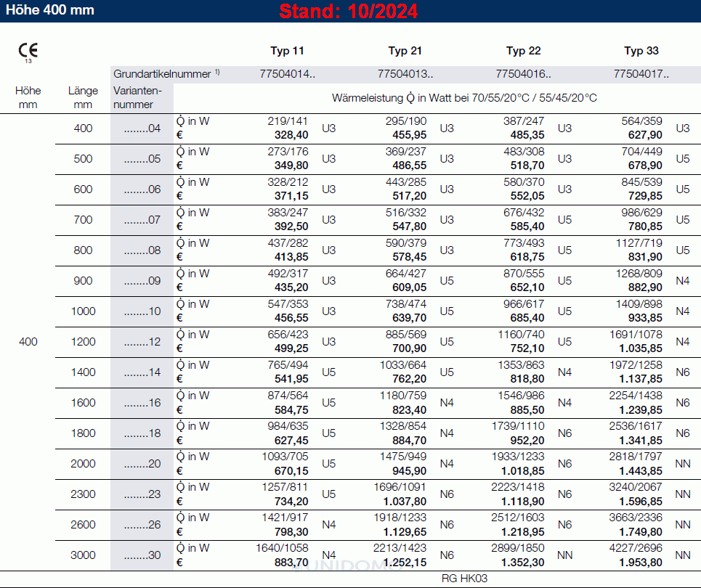This screenshot has width=701, height=588.
Task: Click the red "Stand: 10/2024" text
Action: point(349,12)
